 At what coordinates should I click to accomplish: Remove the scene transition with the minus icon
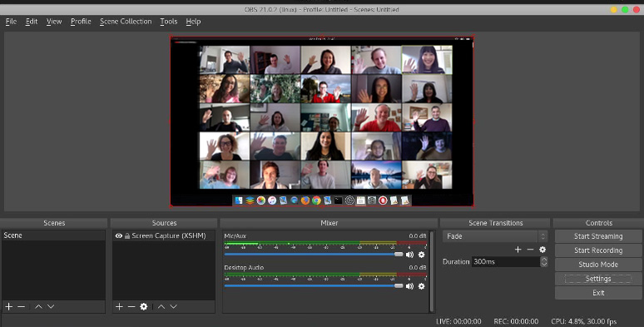[530, 250]
